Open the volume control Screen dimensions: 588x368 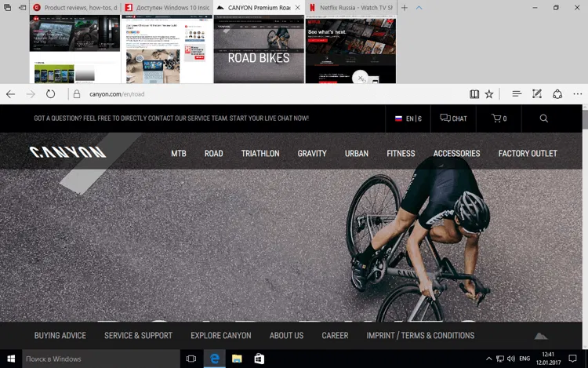coord(510,359)
